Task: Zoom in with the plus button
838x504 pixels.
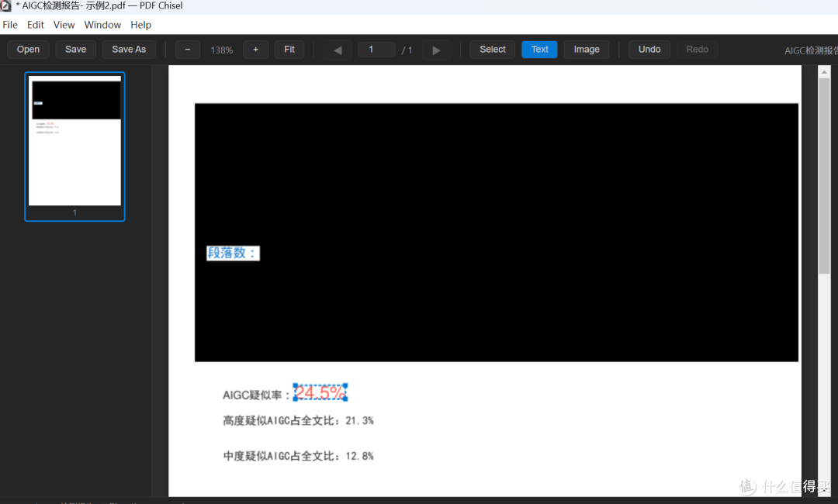Action: click(255, 49)
